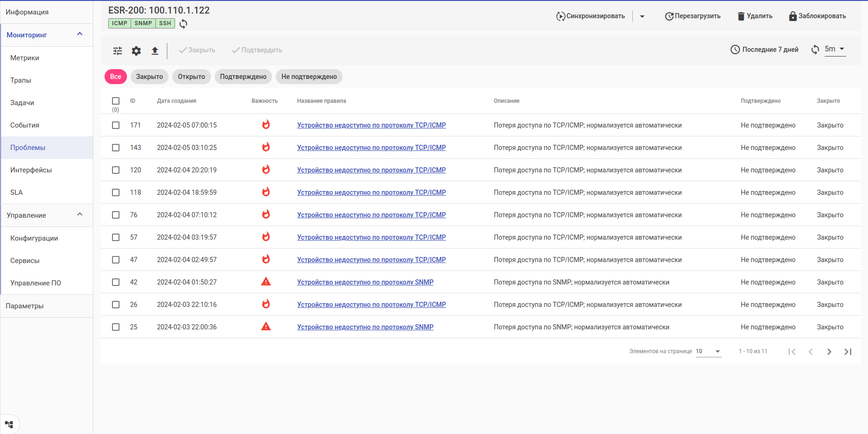Screen dimensions: 868x434
Task: Refresh device status next to SSH badge
Action: tap(183, 24)
